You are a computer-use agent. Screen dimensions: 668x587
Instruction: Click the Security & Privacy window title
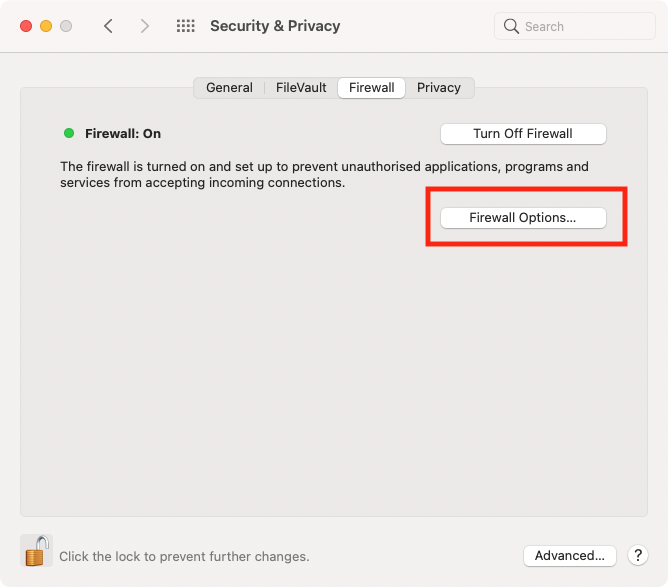[275, 26]
